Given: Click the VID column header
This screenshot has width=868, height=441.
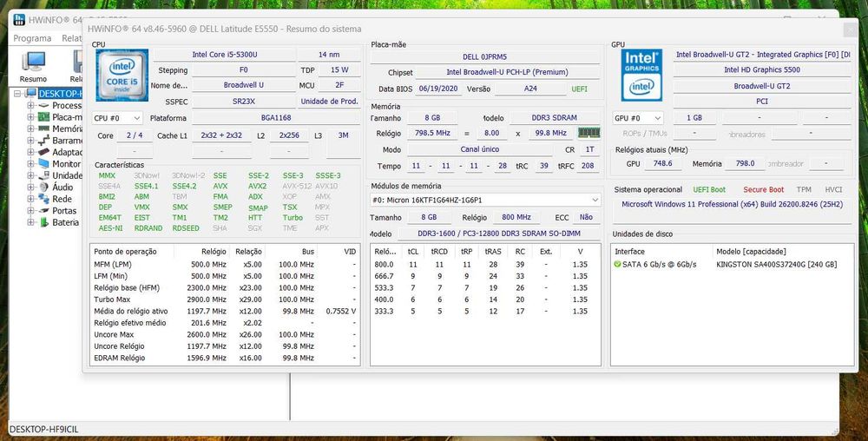Looking at the screenshot, I should pos(339,251).
